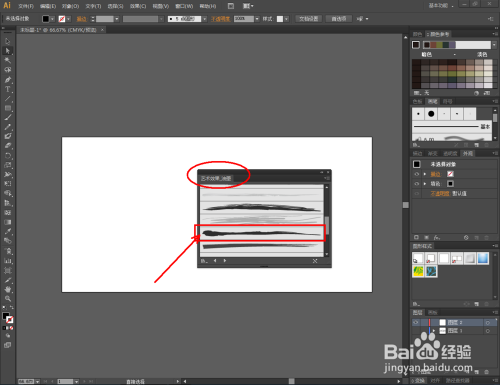
Task: Open the 效果(C) menu
Action: click(x=138, y=6)
